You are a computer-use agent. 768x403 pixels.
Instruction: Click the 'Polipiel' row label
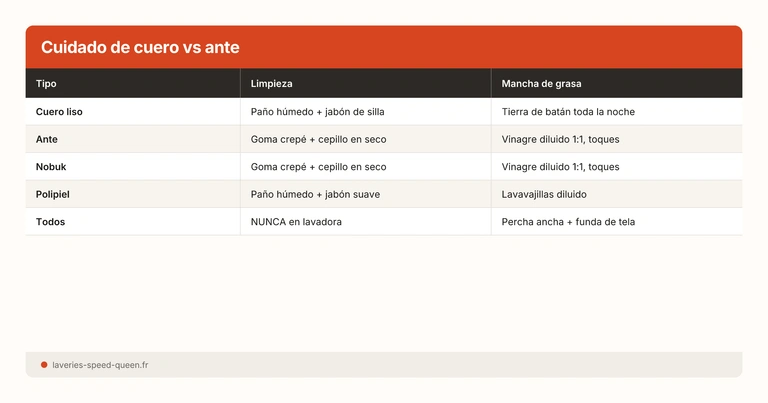[54, 194]
